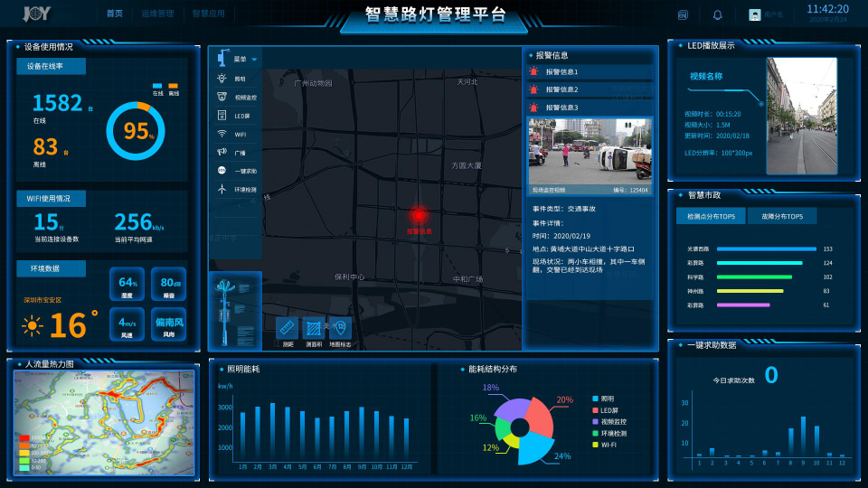868x488 pixels.
Task: Switch to the 故障分布TOP5 tab
Action: pyautogui.click(x=781, y=216)
